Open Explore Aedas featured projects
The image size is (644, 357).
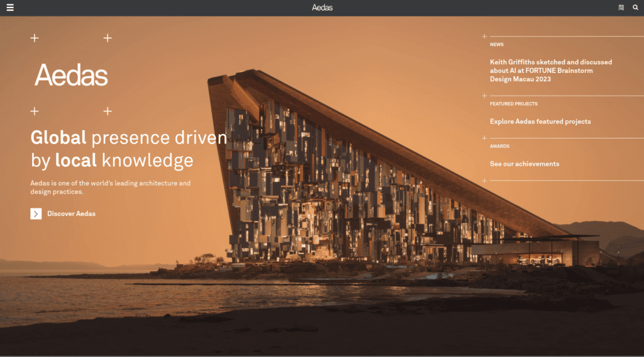pos(540,122)
